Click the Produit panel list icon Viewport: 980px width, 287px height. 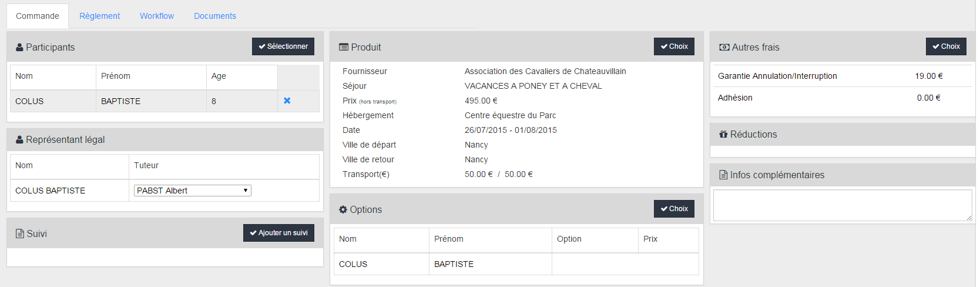click(x=344, y=47)
